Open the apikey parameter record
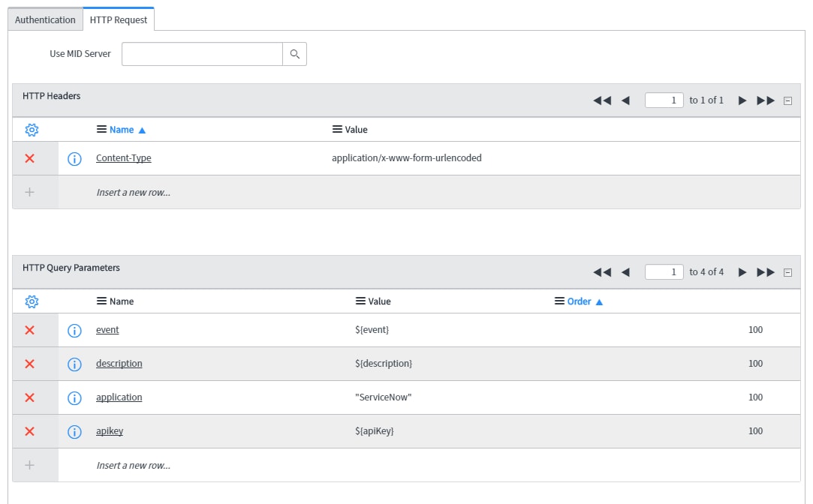Image resolution: width=813 pixels, height=504 pixels. pos(110,431)
